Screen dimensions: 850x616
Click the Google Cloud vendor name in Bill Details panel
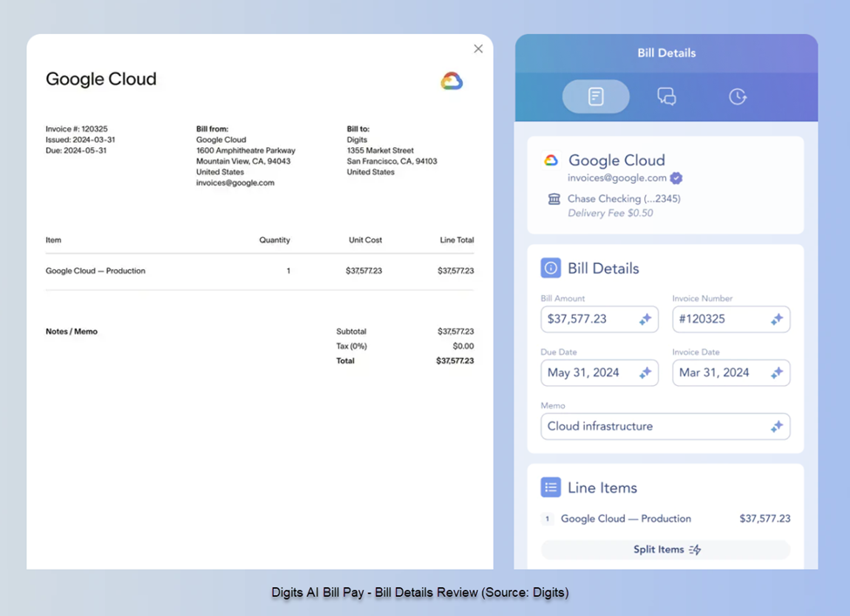[x=616, y=159]
